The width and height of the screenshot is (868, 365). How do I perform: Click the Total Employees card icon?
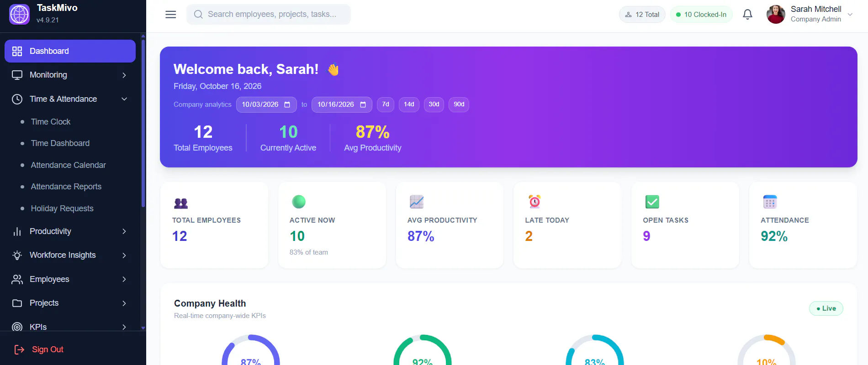(x=181, y=203)
